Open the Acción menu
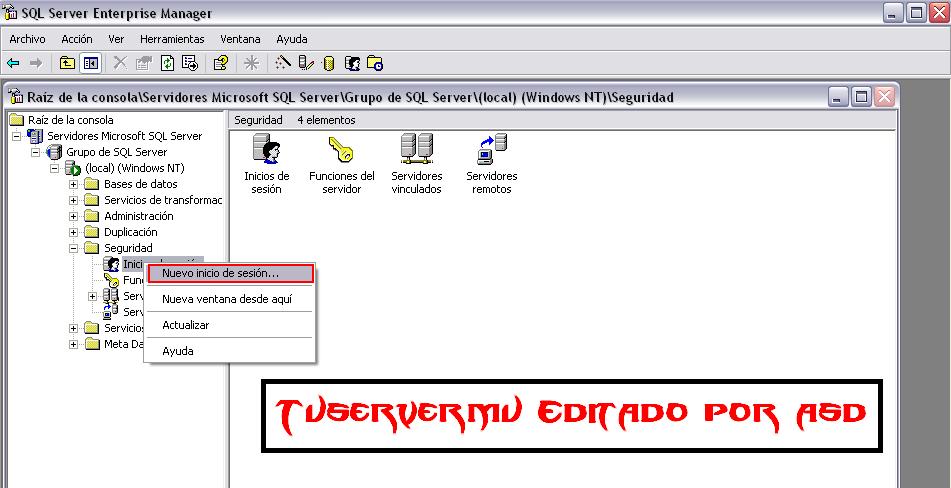951x488 pixels. (77, 39)
